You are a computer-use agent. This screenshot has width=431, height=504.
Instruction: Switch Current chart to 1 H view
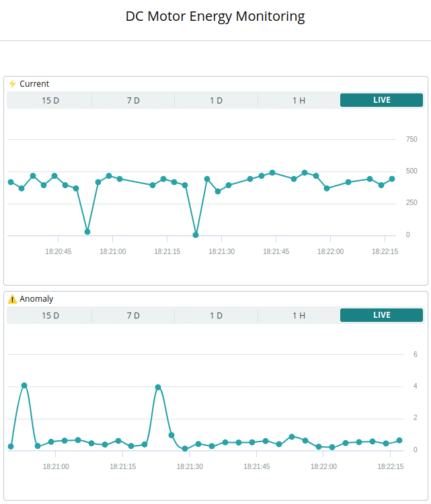299,100
